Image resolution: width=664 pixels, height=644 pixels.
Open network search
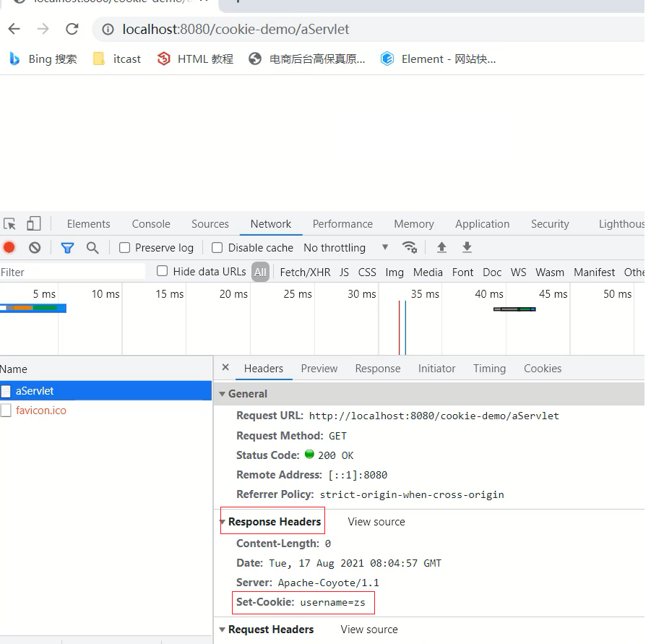[92, 248]
